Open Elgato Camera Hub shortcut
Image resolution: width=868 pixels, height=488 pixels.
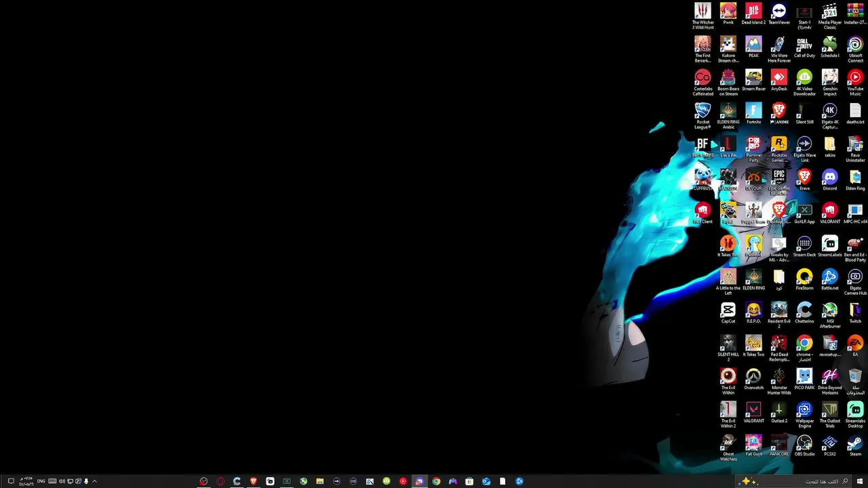point(855,281)
